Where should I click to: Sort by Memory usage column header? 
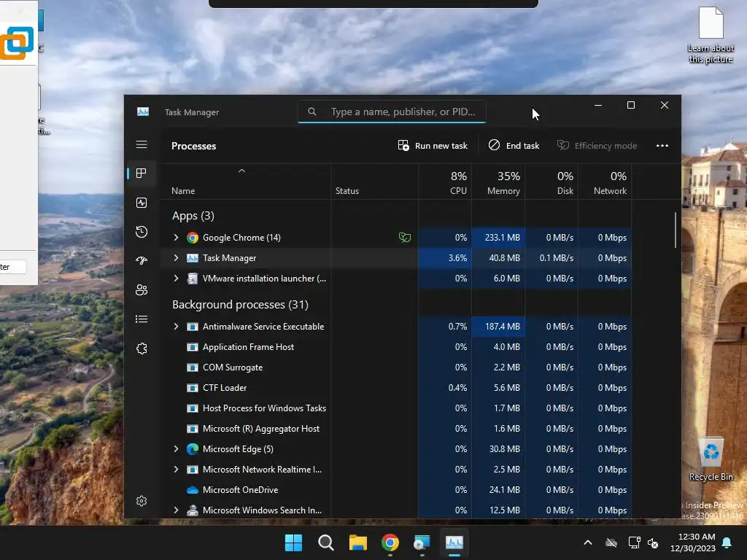pyautogui.click(x=498, y=182)
